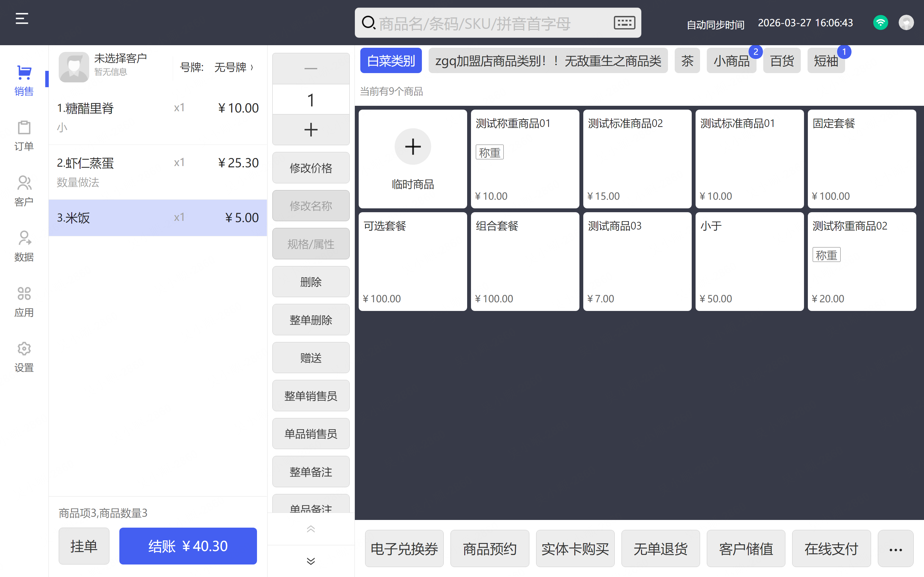Viewport: 924px width, 577px height.
Task: Increase quantity with the plus stepper
Action: pyautogui.click(x=311, y=130)
